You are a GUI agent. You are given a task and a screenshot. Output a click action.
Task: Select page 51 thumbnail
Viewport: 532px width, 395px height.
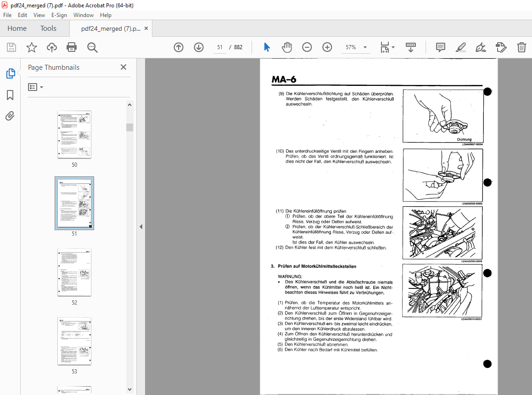coord(74,203)
